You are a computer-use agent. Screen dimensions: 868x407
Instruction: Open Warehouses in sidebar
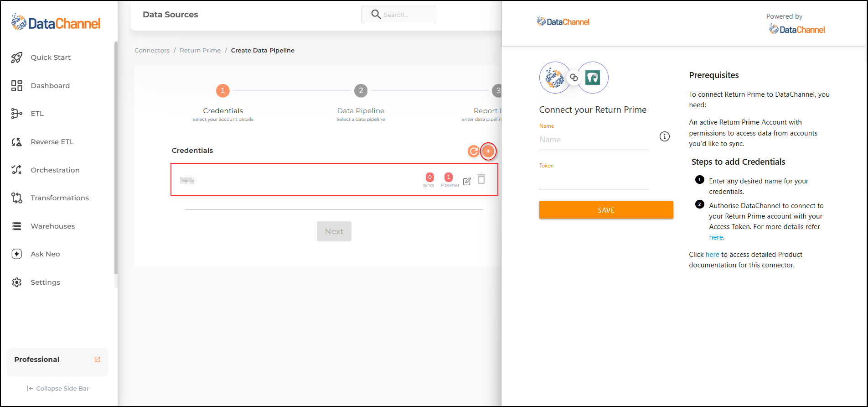[53, 226]
